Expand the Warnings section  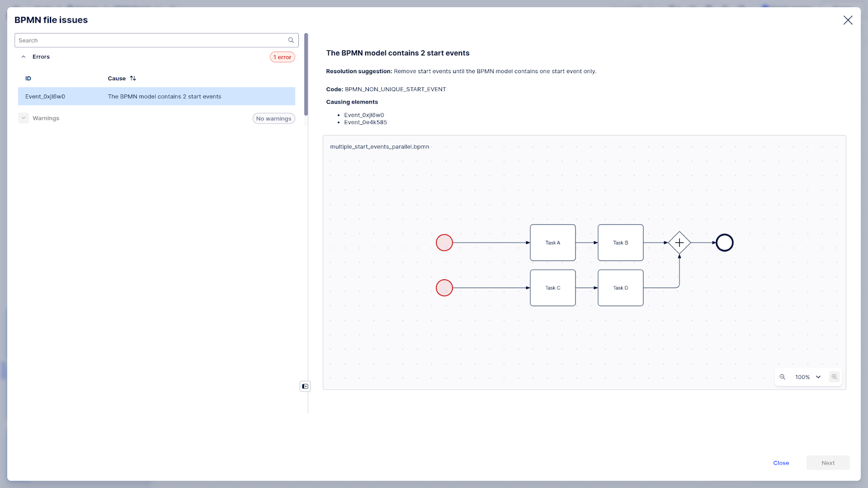23,118
